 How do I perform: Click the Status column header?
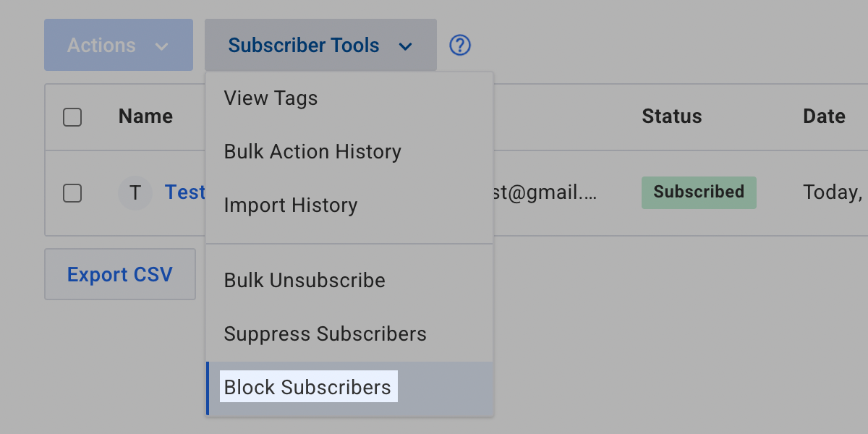[671, 116]
